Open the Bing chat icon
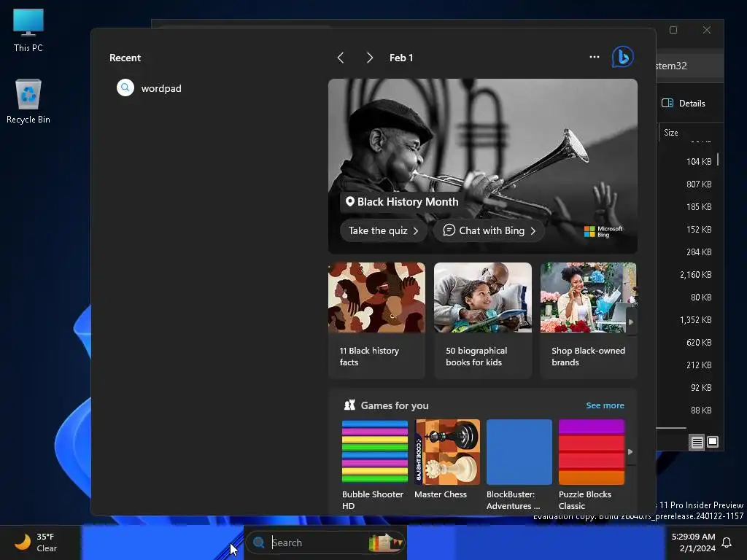The height and width of the screenshot is (560, 747). tap(623, 57)
